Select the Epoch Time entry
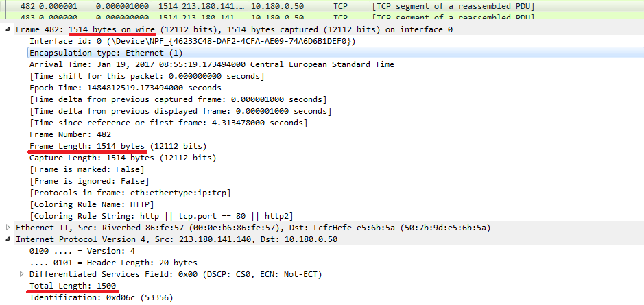Image resolution: width=644 pixels, height=305 pixels. [x=126, y=88]
